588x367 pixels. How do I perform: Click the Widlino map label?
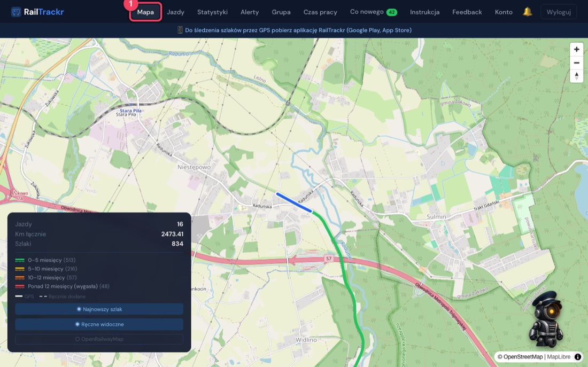click(306, 340)
